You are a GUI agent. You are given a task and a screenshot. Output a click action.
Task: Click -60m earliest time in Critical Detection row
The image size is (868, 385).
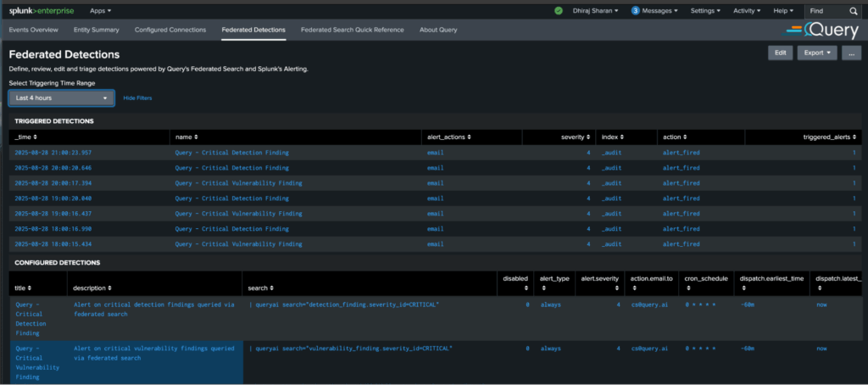(747, 304)
